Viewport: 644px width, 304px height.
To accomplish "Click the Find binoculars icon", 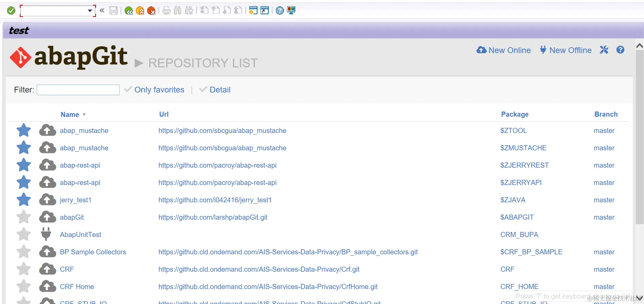I will [178, 11].
